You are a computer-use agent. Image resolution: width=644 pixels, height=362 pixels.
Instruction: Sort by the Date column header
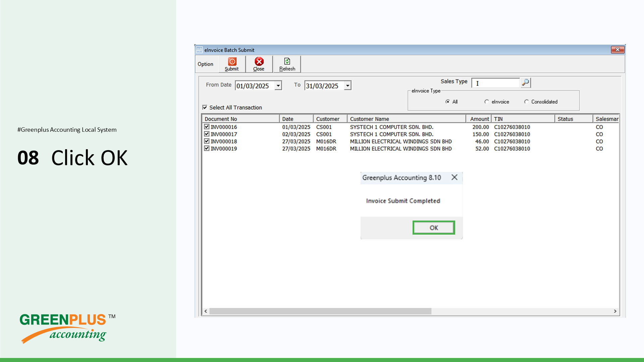pyautogui.click(x=296, y=119)
